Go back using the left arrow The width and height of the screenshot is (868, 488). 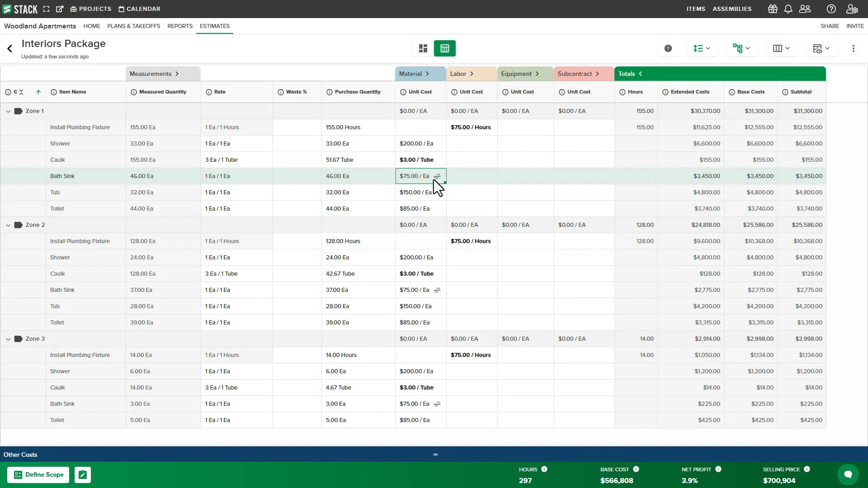pyautogui.click(x=9, y=49)
